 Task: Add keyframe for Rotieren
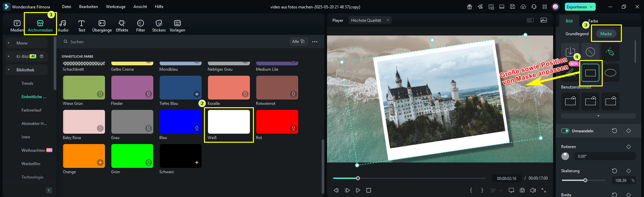coord(629,147)
